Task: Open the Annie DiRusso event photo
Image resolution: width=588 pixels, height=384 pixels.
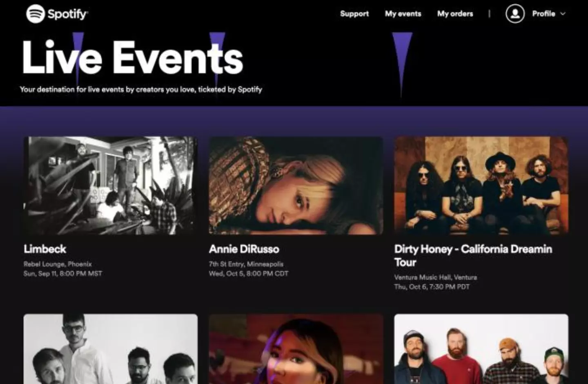Action: [x=296, y=185]
